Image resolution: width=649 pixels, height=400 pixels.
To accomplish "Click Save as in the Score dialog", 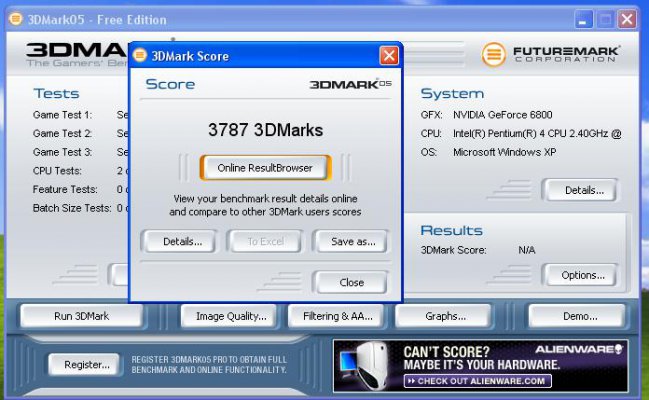I will tap(353, 241).
